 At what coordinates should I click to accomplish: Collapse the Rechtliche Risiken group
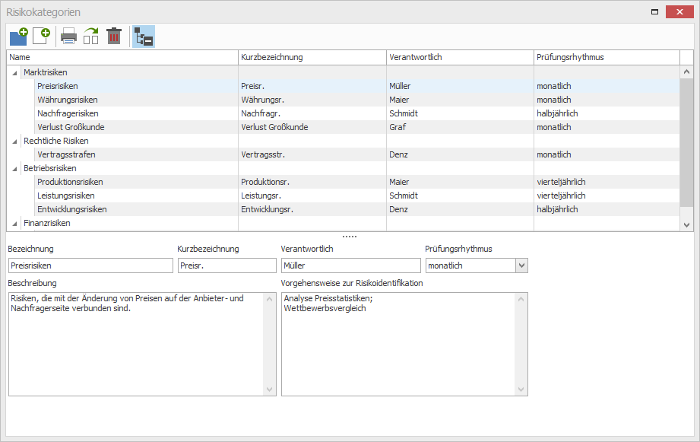coord(15,142)
